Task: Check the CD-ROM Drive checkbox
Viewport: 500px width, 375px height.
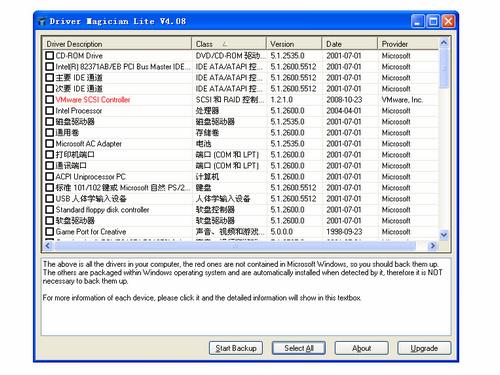Action: (49, 55)
